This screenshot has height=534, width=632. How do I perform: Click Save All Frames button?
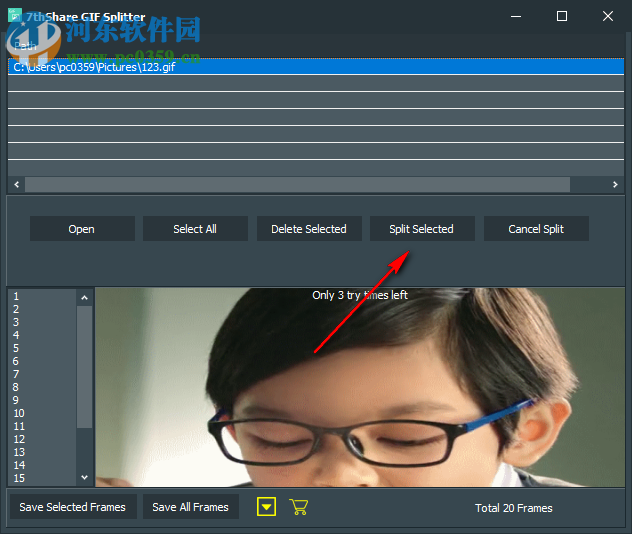[x=191, y=507]
